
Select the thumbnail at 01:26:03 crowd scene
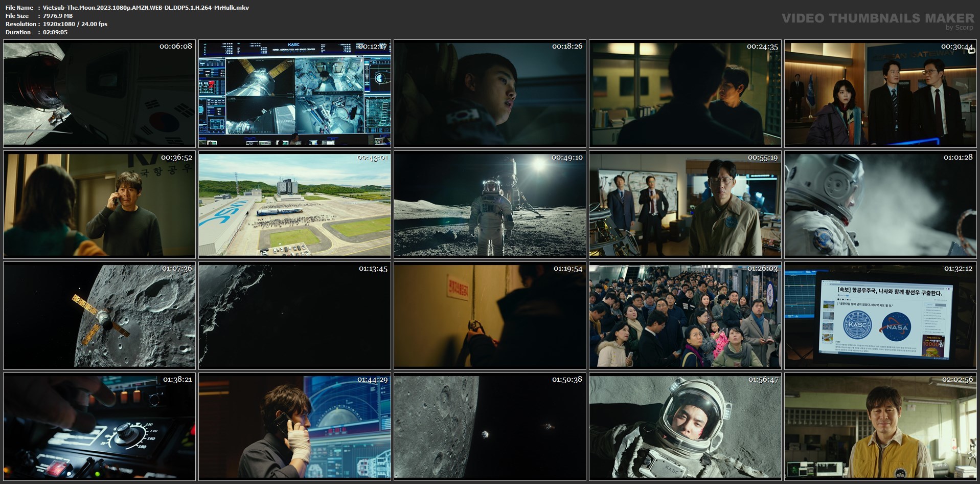pyautogui.click(x=685, y=315)
